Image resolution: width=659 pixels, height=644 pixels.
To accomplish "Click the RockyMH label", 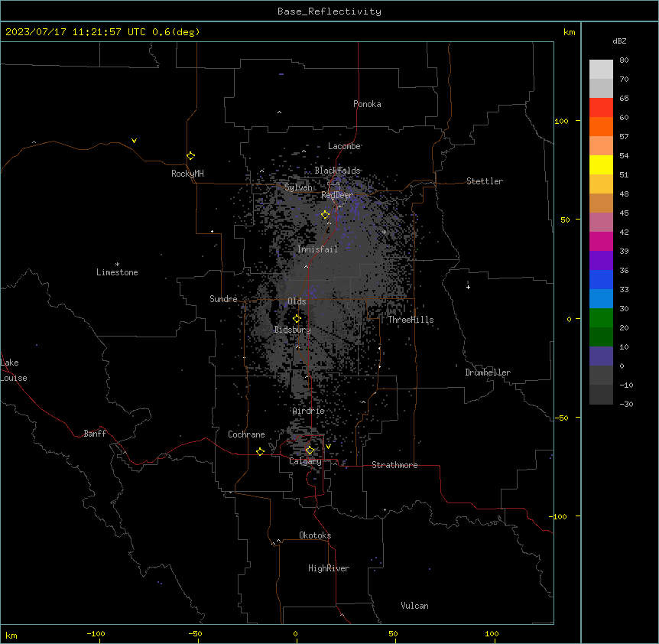I will click(187, 174).
